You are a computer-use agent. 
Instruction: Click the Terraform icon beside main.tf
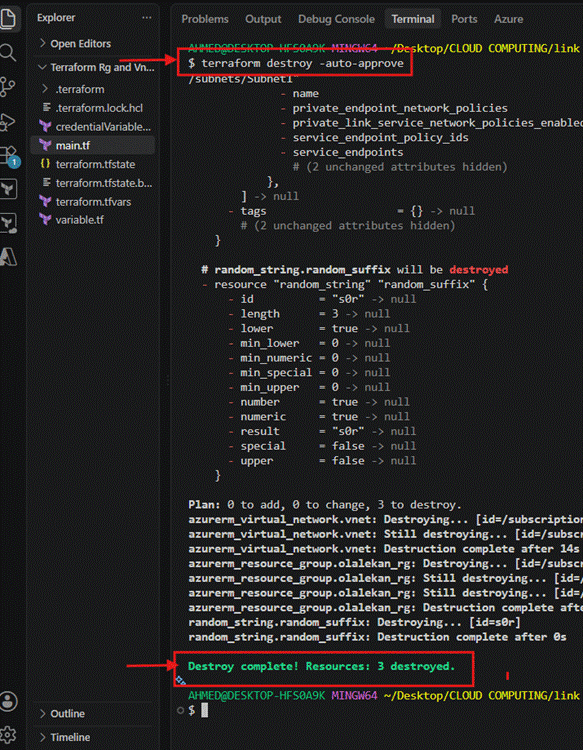pyautogui.click(x=45, y=145)
